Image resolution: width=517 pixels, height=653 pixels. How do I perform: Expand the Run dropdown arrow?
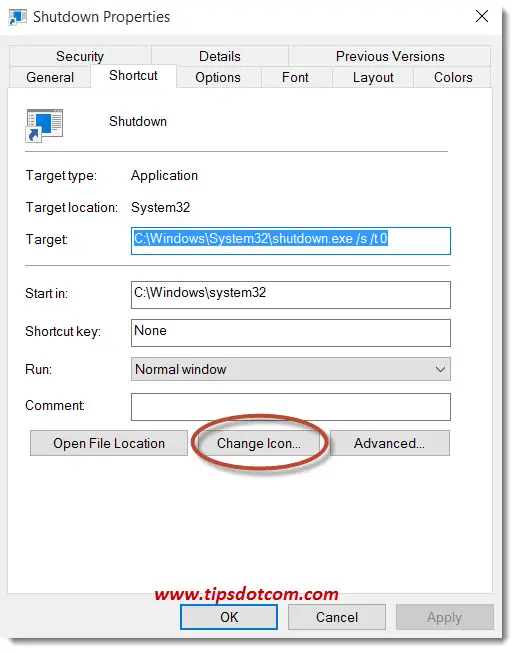coord(440,369)
